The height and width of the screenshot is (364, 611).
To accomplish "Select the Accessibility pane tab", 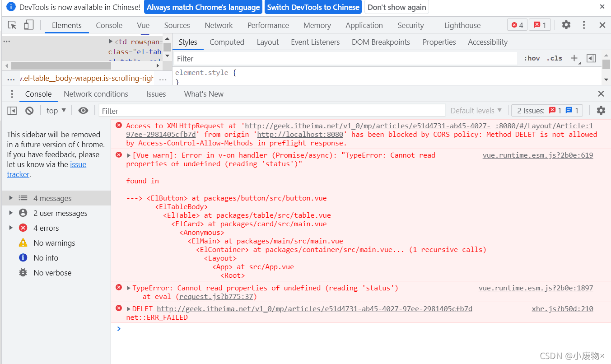I will (x=488, y=42).
